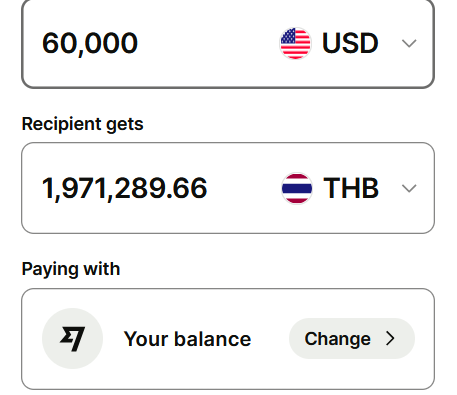This screenshot has width=457, height=395.
Task: Click blank area left of Change pill
Action: [x=270, y=339]
